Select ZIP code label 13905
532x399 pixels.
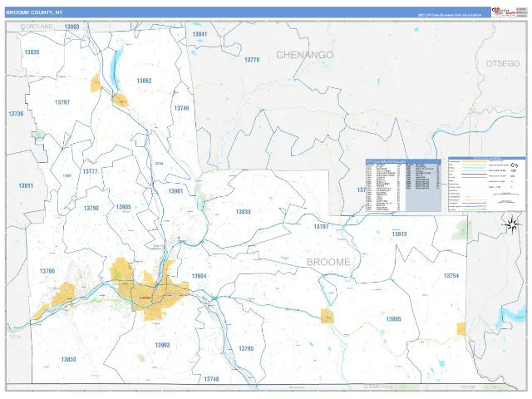123,207
